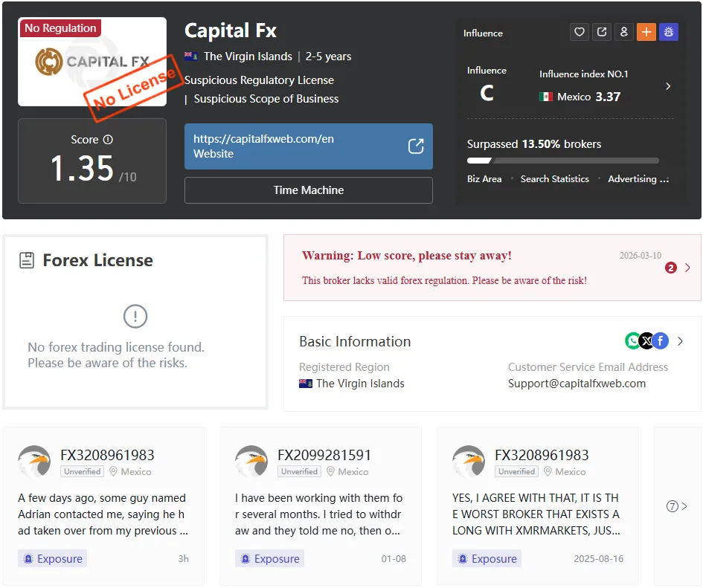703x588 pixels.
Task: Click the Facebook social icon
Action: click(661, 341)
